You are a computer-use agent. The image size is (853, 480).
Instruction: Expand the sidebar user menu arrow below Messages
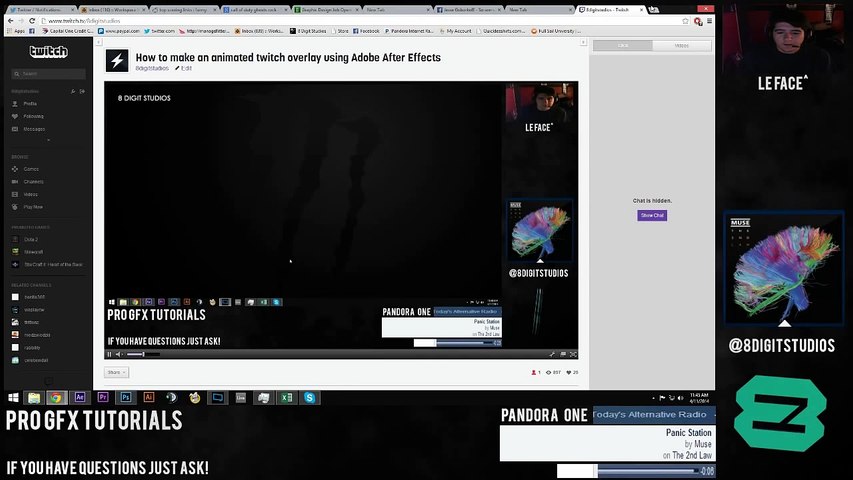click(x=48, y=140)
